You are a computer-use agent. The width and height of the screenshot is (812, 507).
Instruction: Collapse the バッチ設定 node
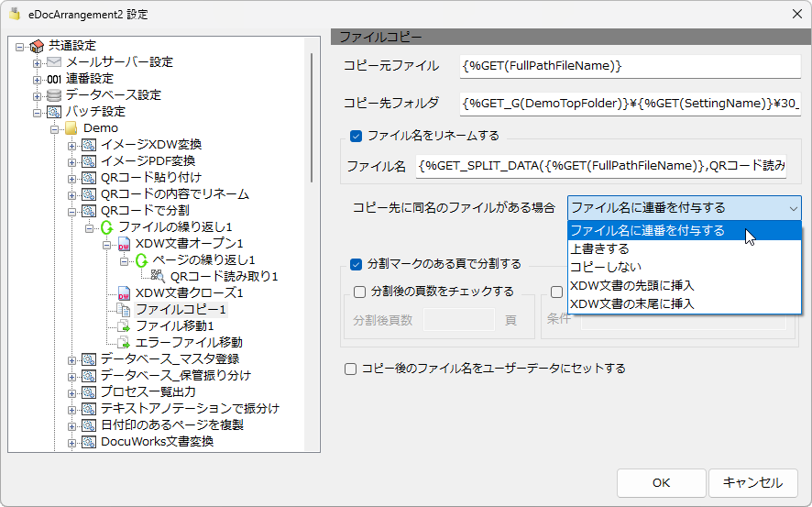[x=37, y=113]
